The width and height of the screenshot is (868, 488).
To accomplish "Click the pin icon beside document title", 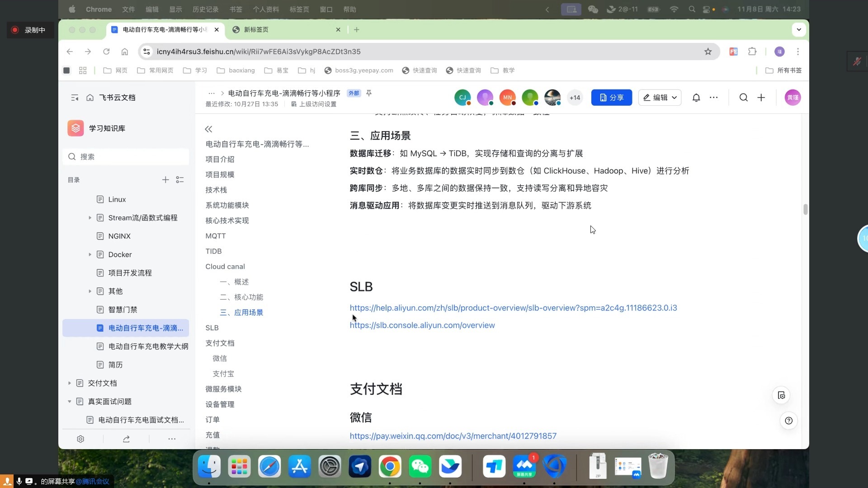I will click(x=369, y=93).
